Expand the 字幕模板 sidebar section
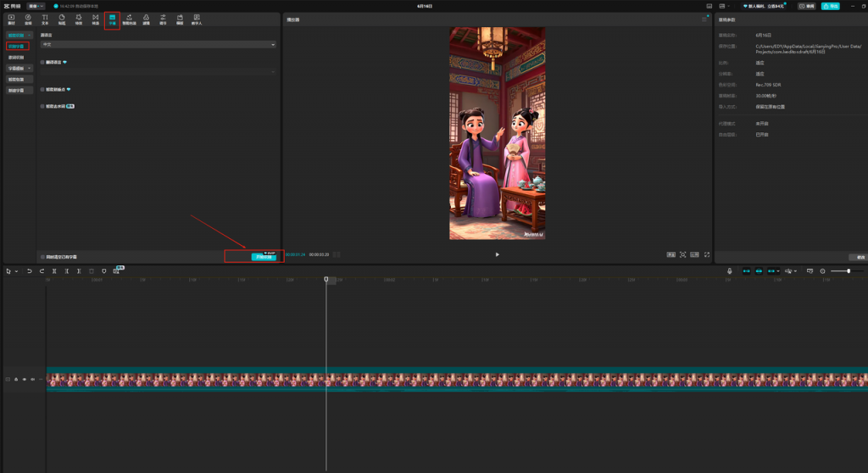Image resolution: width=868 pixels, height=473 pixels. pos(19,68)
